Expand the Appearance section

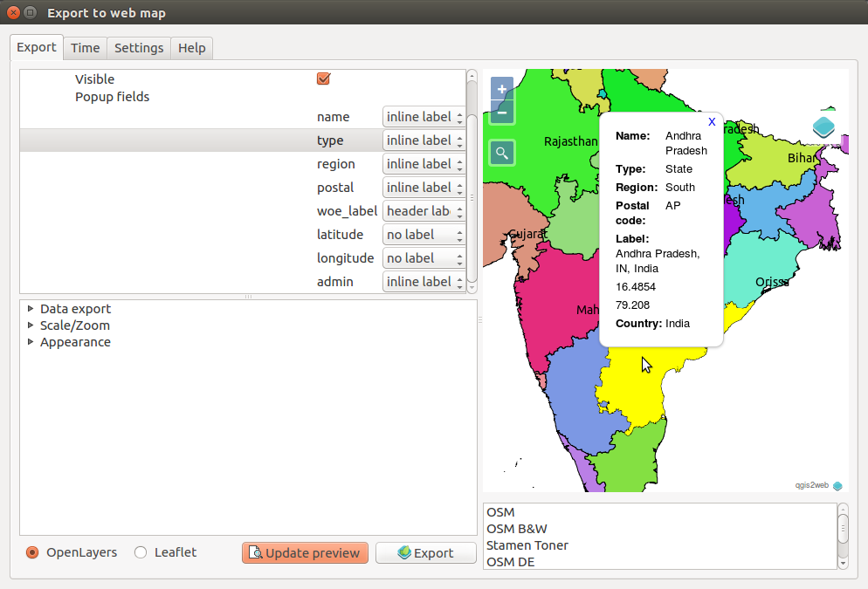point(31,342)
